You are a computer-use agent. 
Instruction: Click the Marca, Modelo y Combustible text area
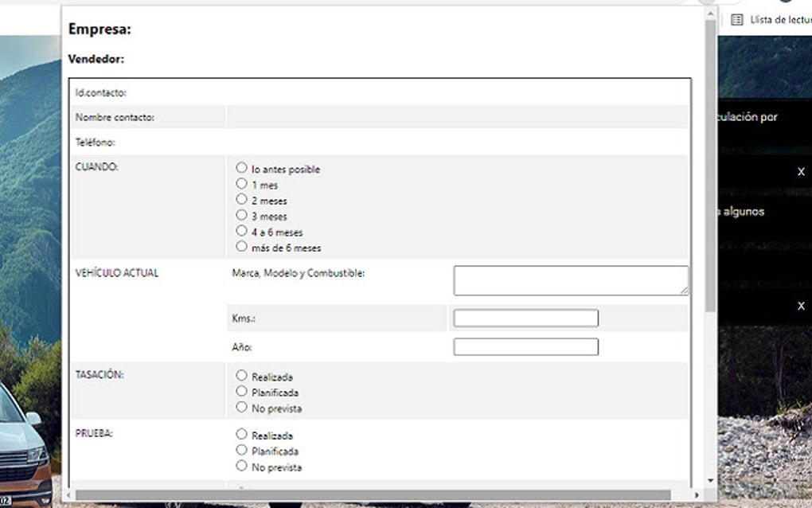pyautogui.click(x=569, y=279)
